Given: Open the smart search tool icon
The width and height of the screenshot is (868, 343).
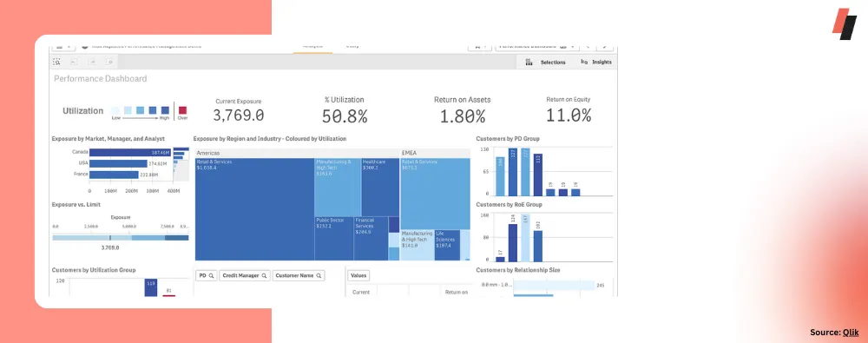Looking at the screenshot, I should pyautogui.click(x=57, y=62).
